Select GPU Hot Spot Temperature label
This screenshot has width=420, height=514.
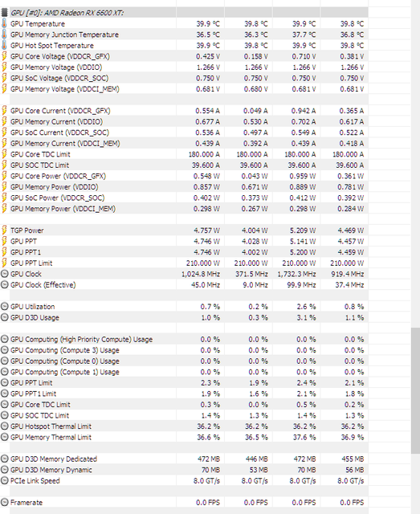click(52, 45)
